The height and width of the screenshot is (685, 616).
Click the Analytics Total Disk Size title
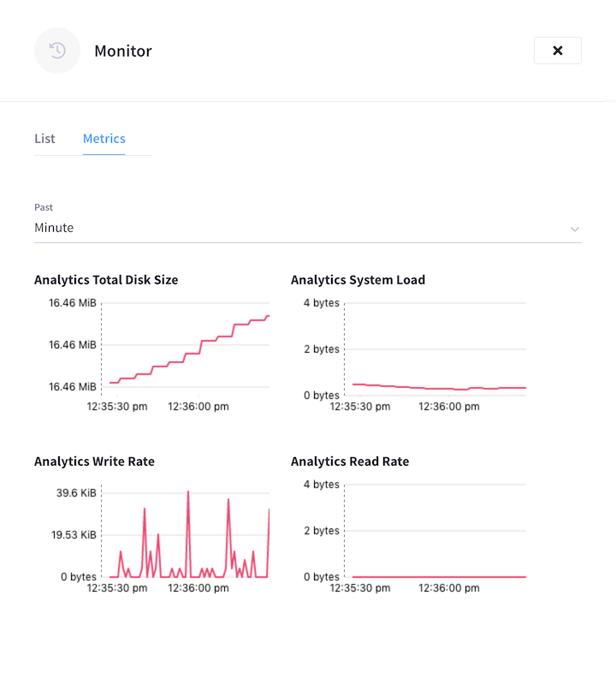click(x=106, y=279)
